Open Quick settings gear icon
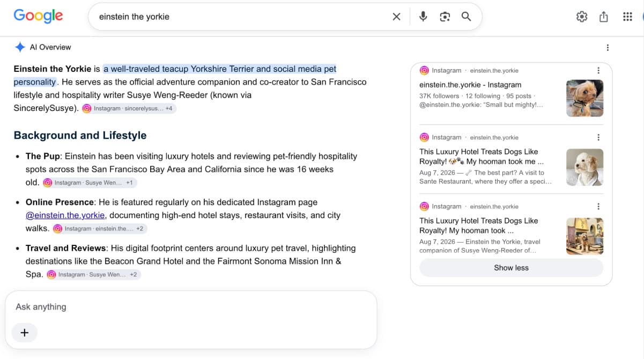The image size is (644, 359). (582, 17)
